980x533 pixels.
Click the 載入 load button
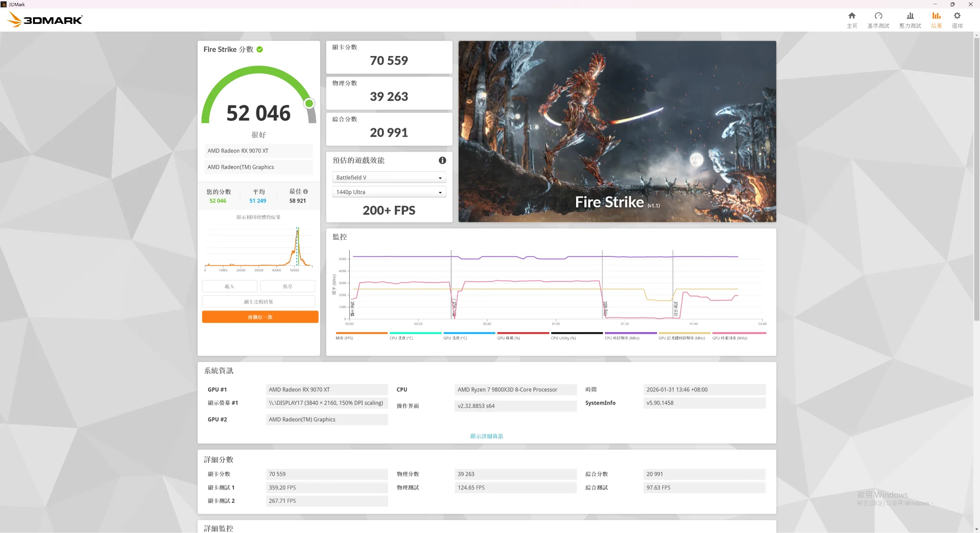coord(230,286)
